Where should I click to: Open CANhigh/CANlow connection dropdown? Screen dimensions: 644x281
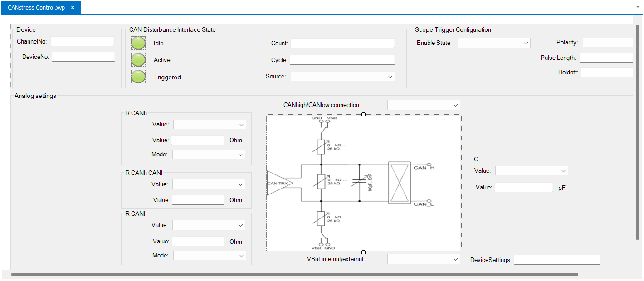pos(424,105)
